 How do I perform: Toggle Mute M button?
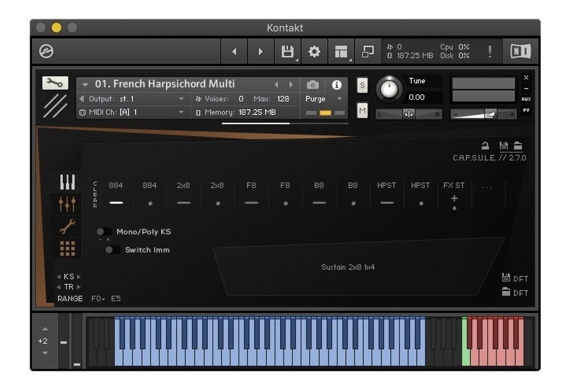click(x=362, y=110)
